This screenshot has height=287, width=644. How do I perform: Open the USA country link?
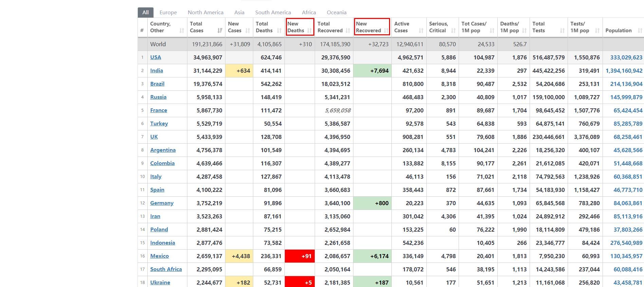[156, 57]
